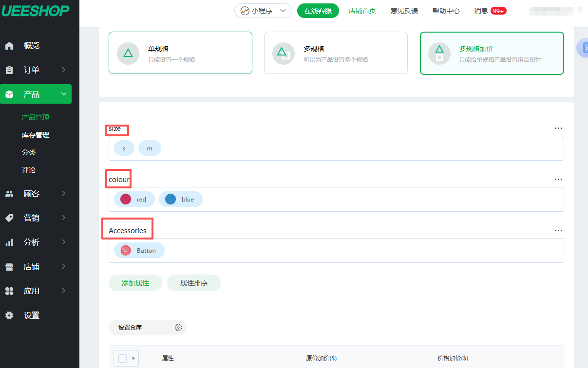Viewport: 588px width, 368px height.
Task: Click the Store shop icon in sidebar
Action: (x=9, y=267)
